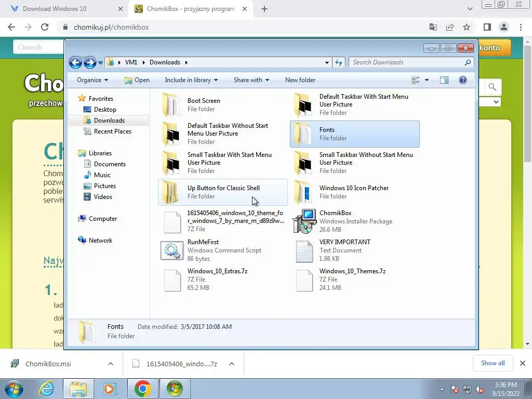Open Chrome three-dot menu
This screenshot has height=399, width=532.
[x=521, y=27]
